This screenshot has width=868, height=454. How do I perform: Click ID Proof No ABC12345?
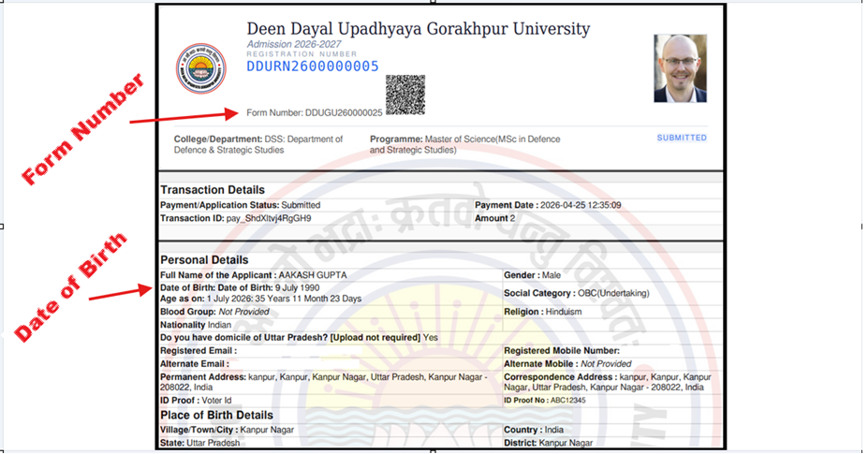[545, 401]
